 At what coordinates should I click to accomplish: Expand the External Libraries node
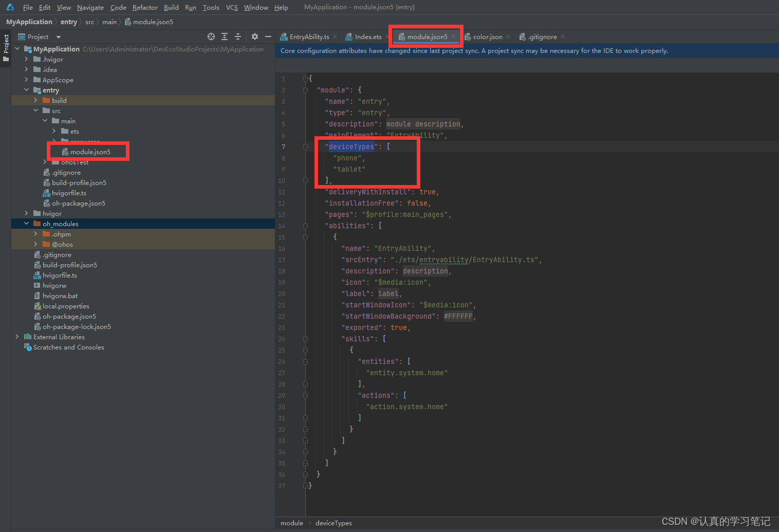point(17,337)
